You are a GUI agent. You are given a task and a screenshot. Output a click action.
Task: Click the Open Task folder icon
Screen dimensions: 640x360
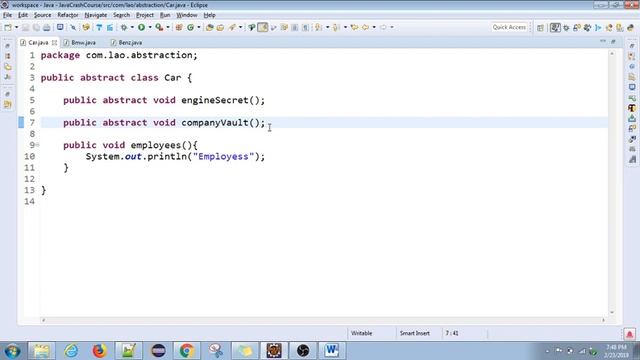220,27
